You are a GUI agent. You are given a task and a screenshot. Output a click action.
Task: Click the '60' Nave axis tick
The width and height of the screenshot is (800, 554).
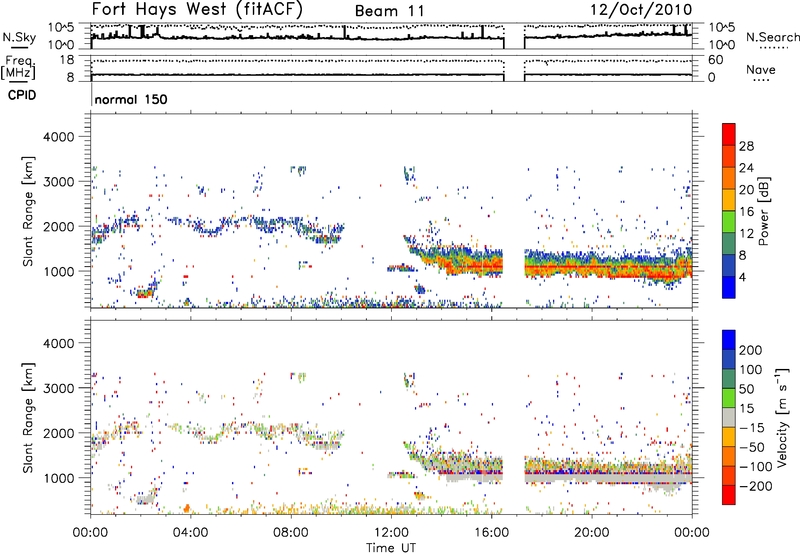(x=715, y=60)
